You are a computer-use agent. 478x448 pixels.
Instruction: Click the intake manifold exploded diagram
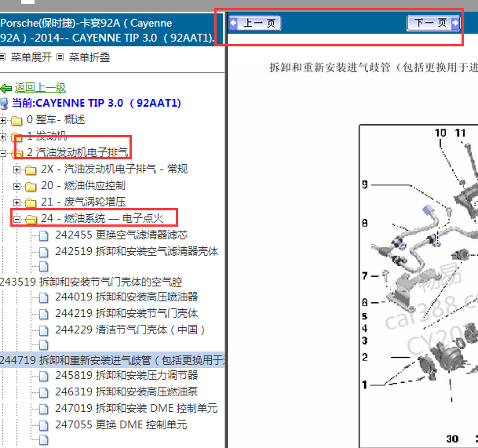(418, 286)
